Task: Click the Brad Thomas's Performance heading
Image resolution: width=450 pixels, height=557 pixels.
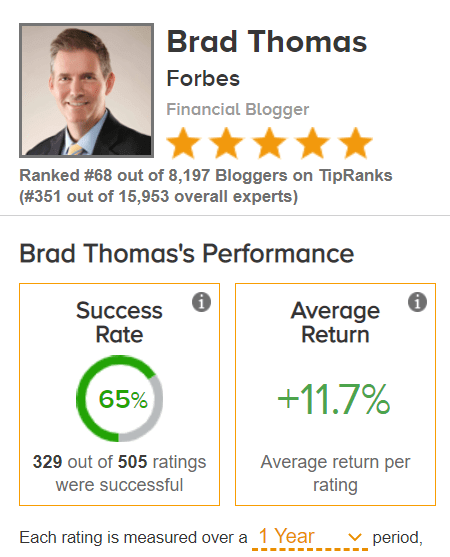Action: point(186,254)
